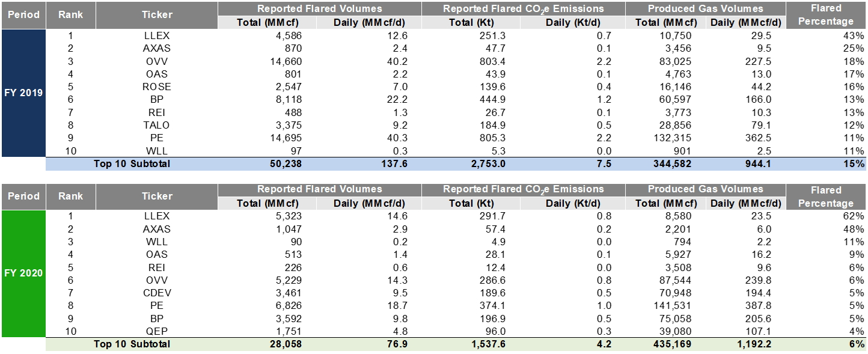Select the CDEV ticker cell
Image resolution: width=868 pixels, height=354 pixels.
(x=157, y=293)
